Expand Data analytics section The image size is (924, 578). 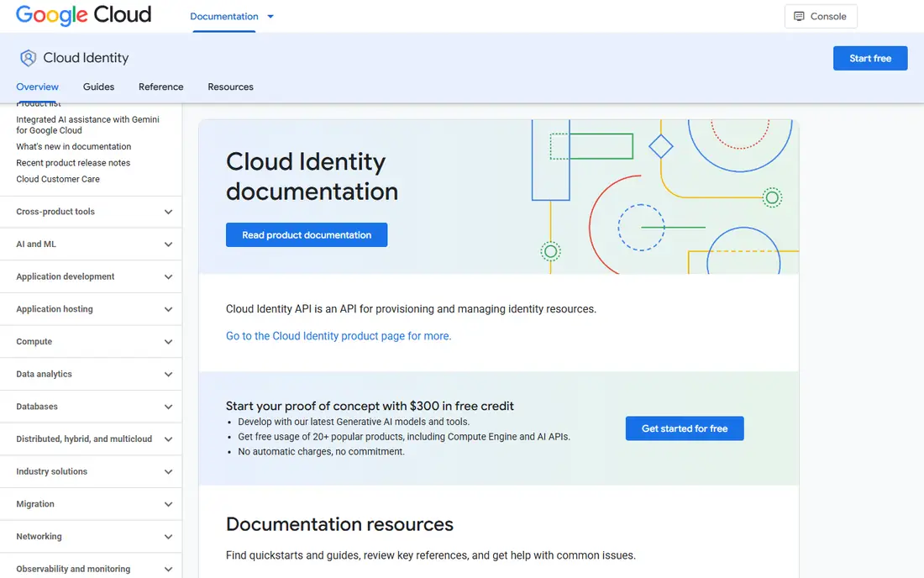pyautogui.click(x=91, y=374)
